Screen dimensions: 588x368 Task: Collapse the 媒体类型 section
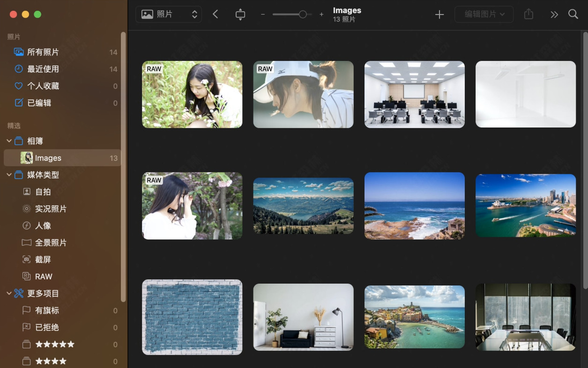[x=9, y=174]
